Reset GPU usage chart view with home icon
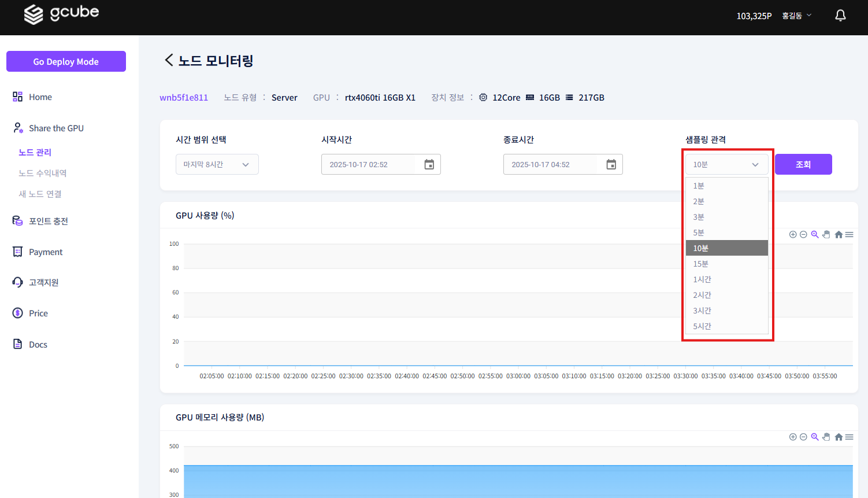 tap(838, 234)
